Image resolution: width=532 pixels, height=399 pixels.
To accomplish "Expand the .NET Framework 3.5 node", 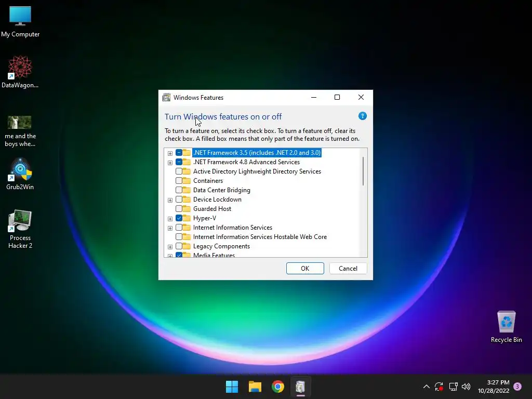I will 170,153.
